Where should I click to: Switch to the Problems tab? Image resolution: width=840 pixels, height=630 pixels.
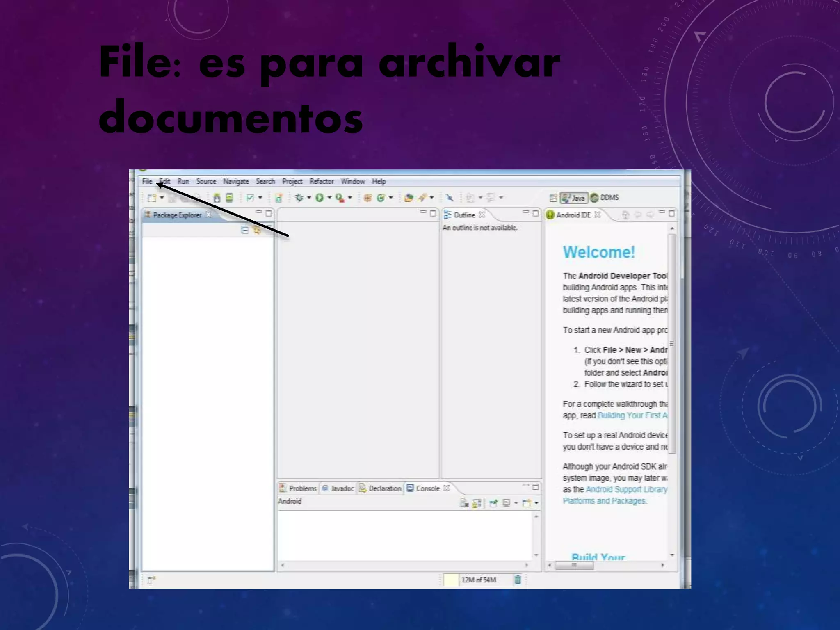tap(298, 488)
